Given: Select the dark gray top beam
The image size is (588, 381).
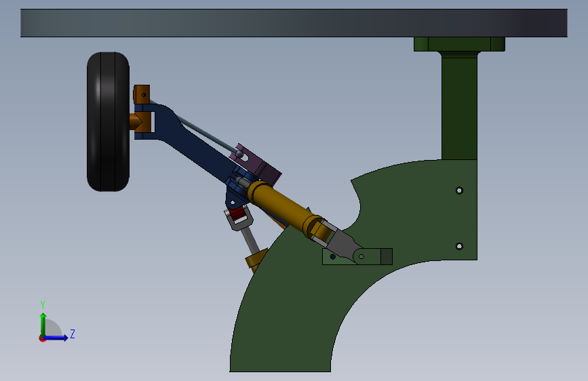Looking at the screenshot, I should [x=294, y=23].
